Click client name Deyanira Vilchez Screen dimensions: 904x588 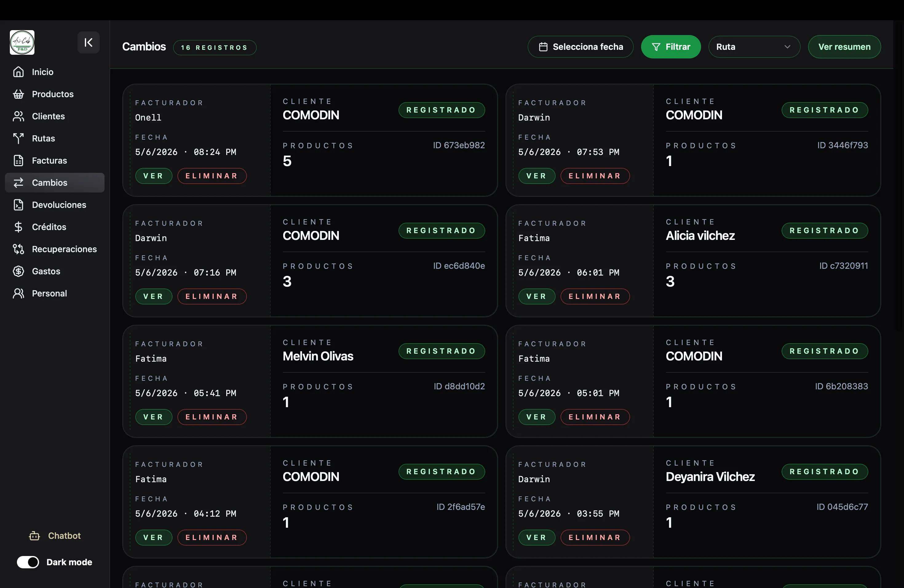710,477
